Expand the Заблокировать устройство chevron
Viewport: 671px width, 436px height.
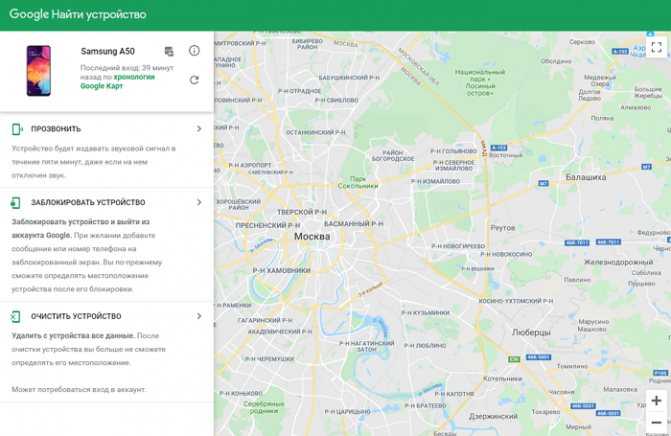point(199,202)
